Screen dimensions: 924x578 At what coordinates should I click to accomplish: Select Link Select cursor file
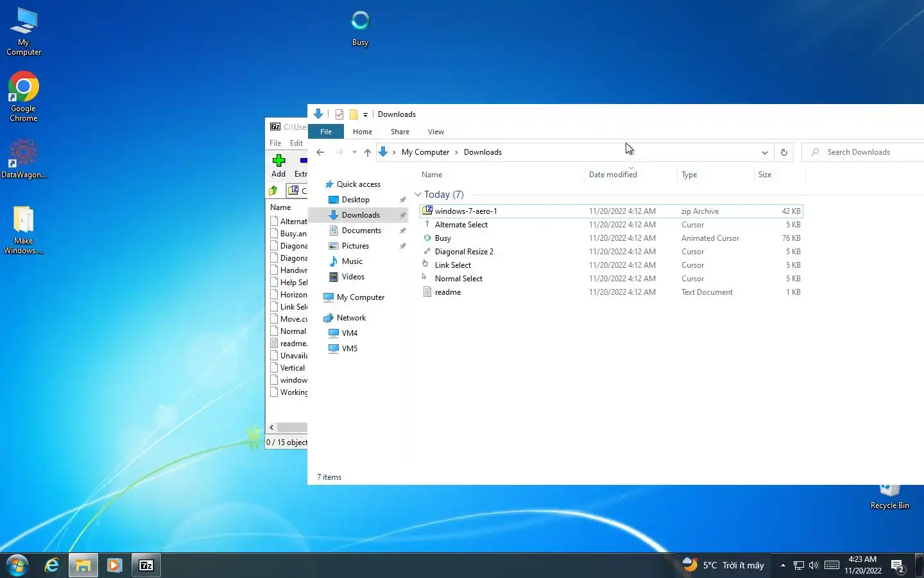pyautogui.click(x=612, y=265)
